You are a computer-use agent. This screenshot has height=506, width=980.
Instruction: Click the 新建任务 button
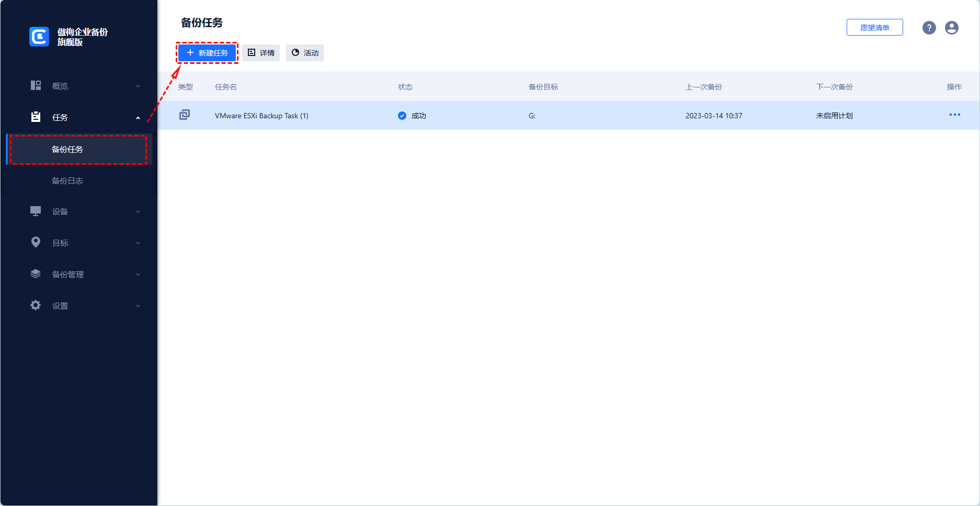[x=207, y=53]
